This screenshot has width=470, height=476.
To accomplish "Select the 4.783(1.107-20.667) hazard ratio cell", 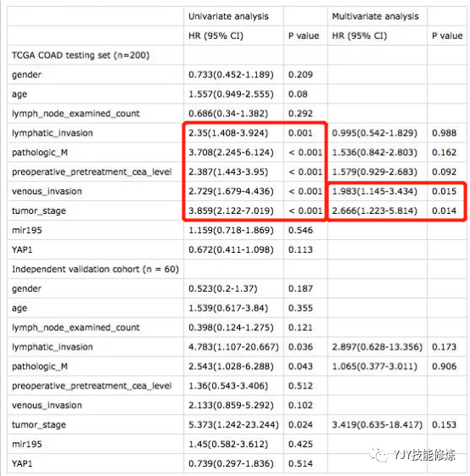I will click(233, 347).
